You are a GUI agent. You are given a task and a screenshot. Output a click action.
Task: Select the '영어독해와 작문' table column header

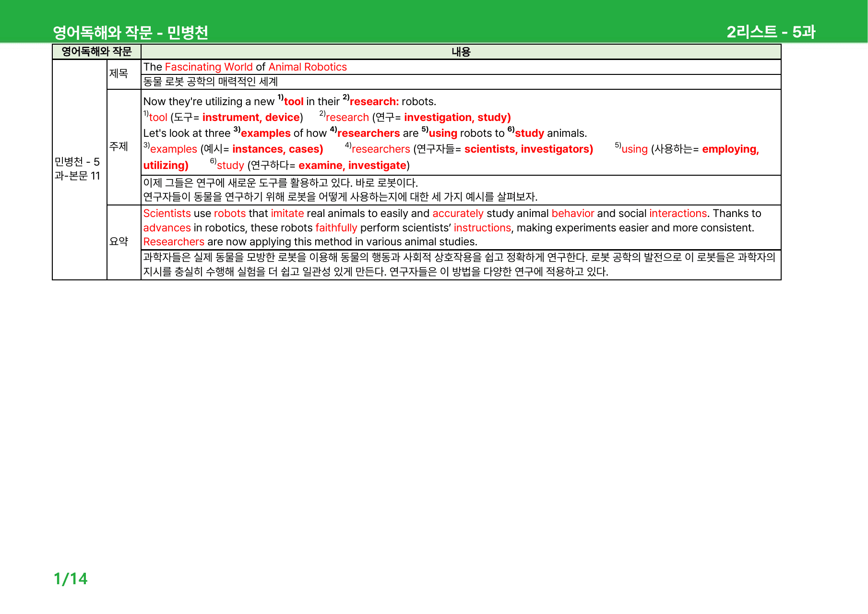(96, 51)
